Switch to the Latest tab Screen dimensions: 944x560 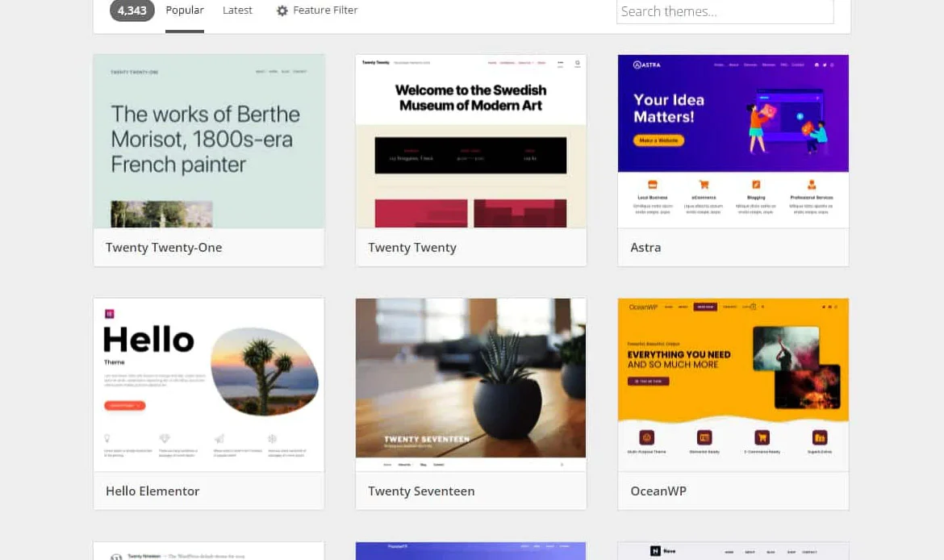click(237, 10)
